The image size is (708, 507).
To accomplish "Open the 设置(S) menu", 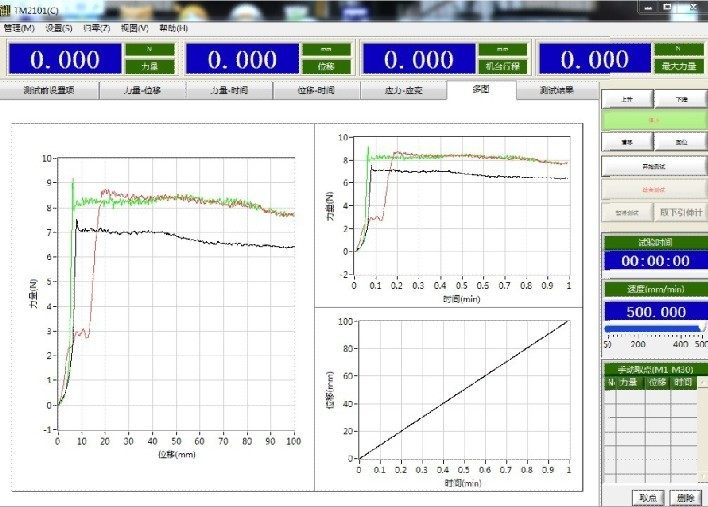I will 59,28.
